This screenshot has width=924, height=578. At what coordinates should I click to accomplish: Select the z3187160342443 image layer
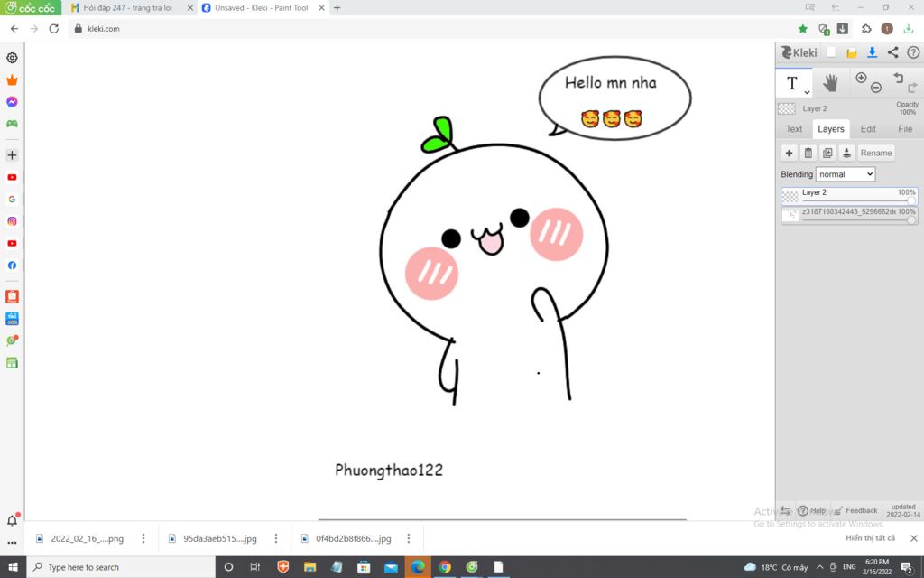pos(849,216)
